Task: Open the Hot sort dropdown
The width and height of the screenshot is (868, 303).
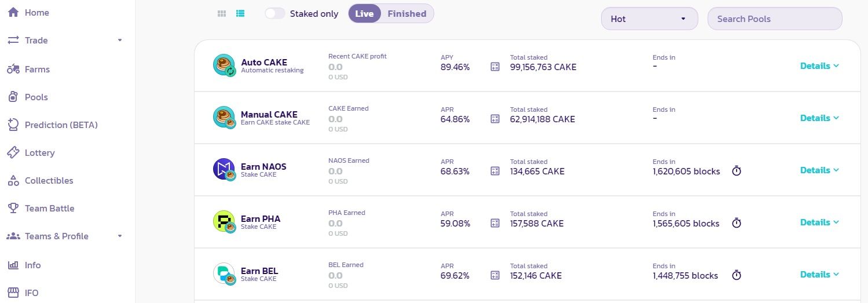Action: 650,19
